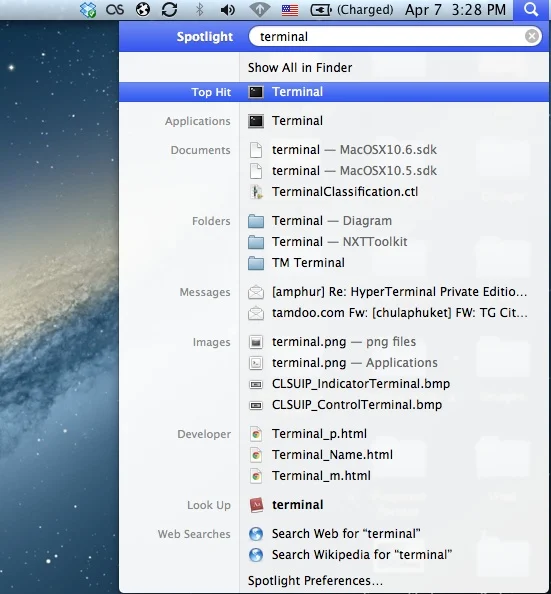Click the CLSUIP_IndicatorTerminal.bmp icon
The width and height of the screenshot is (551, 594).
pyautogui.click(x=256, y=385)
